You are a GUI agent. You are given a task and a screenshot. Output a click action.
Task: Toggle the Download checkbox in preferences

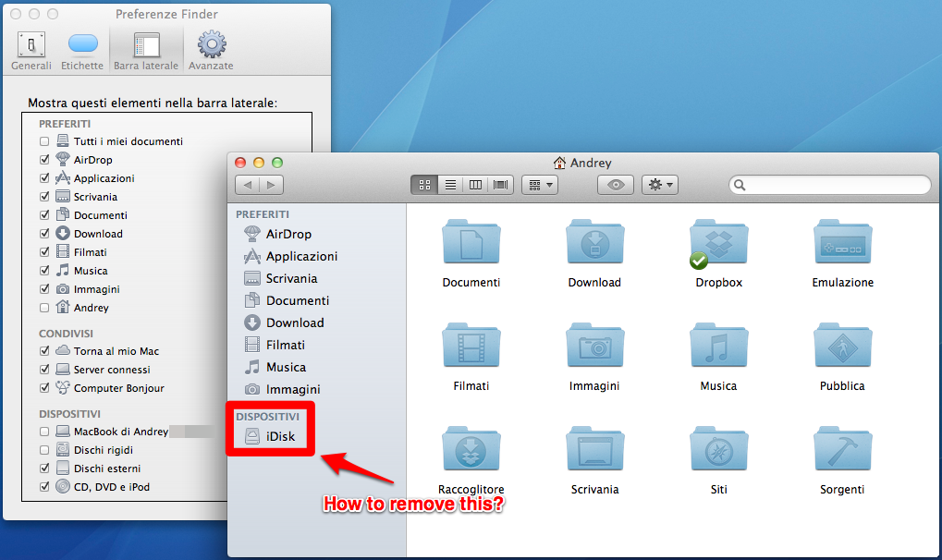(x=44, y=234)
